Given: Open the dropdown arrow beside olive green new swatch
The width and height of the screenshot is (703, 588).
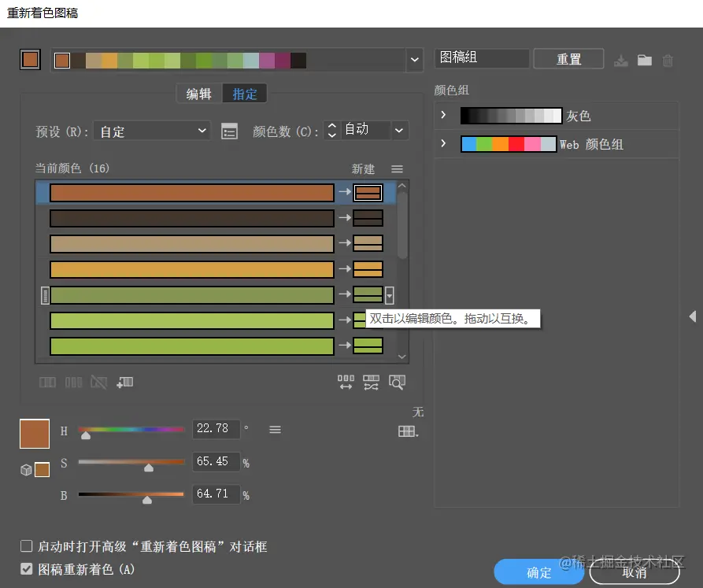Looking at the screenshot, I should tap(389, 295).
